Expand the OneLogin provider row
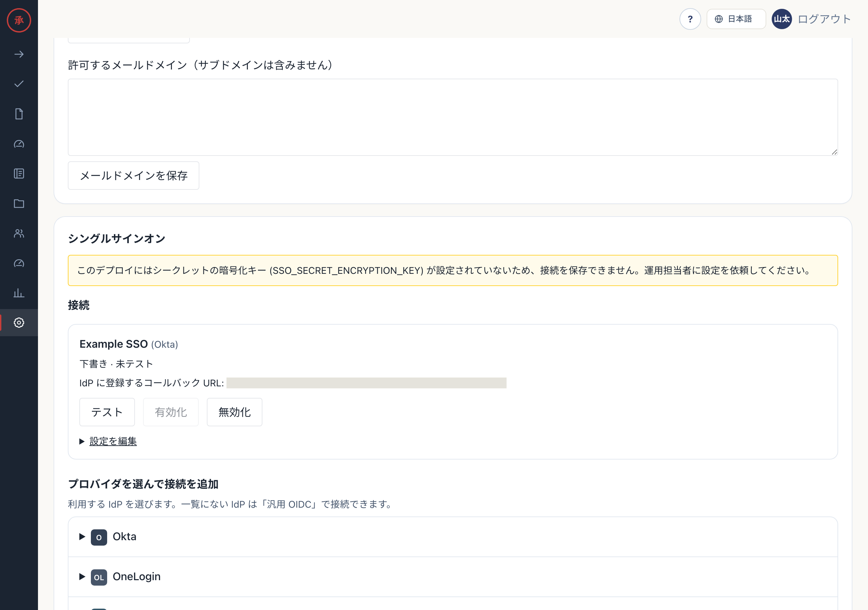This screenshot has width=868, height=610. tap(453, 577)
